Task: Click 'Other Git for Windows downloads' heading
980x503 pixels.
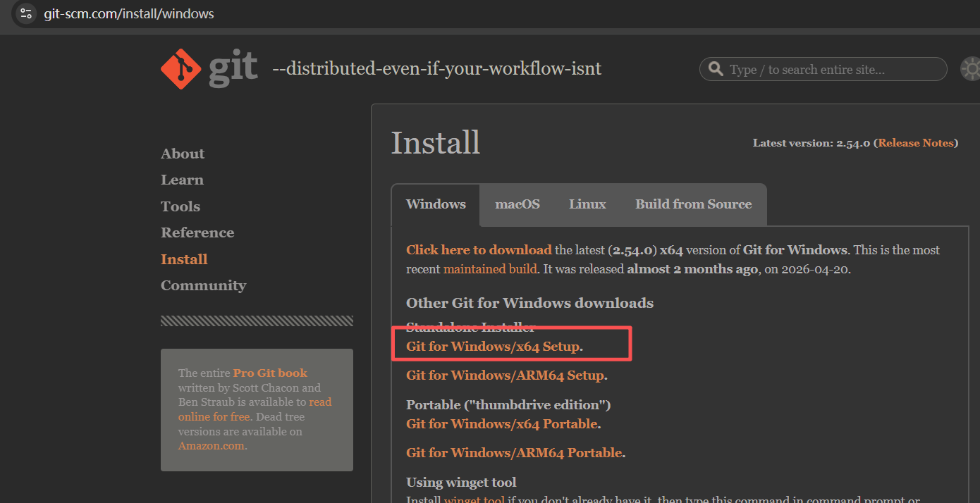Action: coord(529,303)
